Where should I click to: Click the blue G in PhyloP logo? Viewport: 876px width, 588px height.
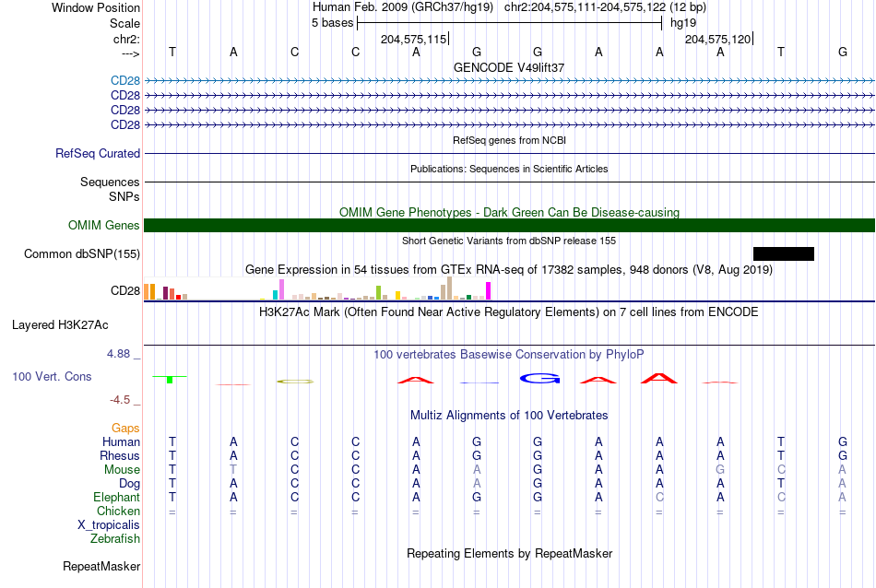(539, 379)
